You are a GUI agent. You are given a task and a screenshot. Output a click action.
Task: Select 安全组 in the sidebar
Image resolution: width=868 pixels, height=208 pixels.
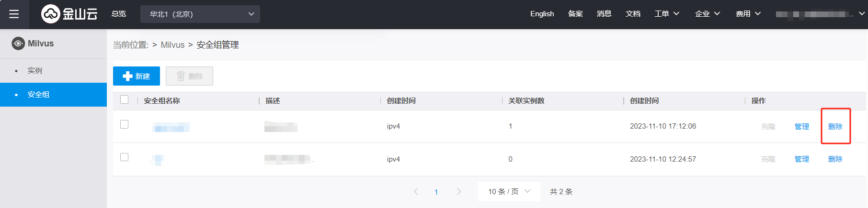click(38, 95)
